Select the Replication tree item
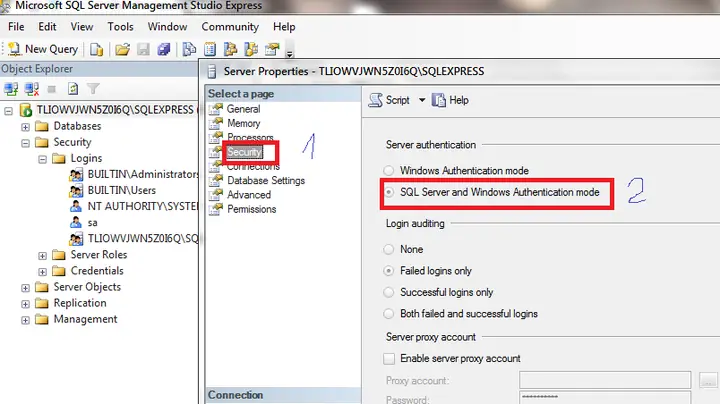Viewport: 720px width, 404px height. [80, 303]
